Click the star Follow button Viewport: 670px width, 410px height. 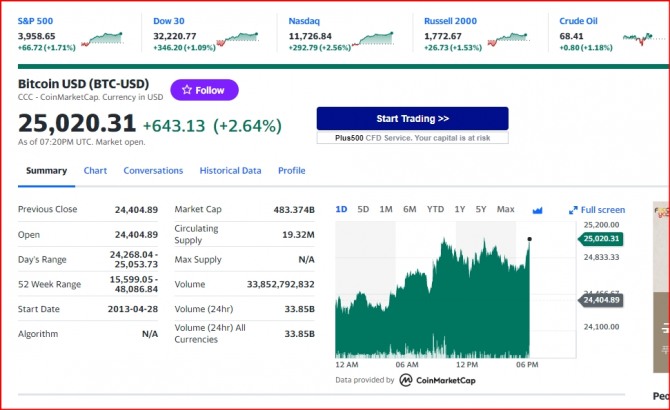(x=204, y=90)
